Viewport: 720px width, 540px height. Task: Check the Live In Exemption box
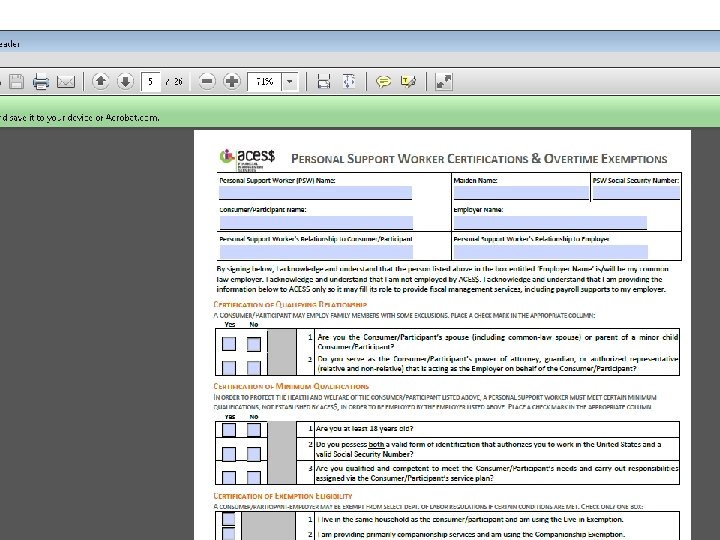coord(229,519)
